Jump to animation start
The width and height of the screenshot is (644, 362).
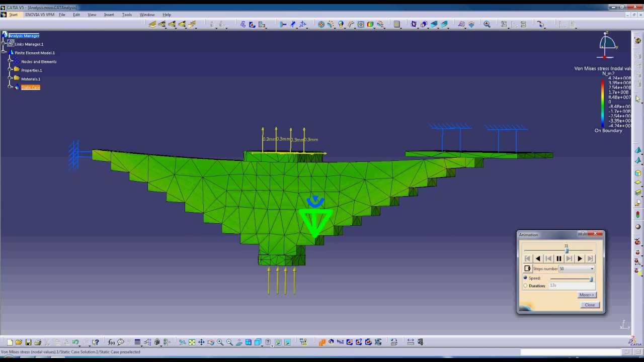[527, 258]
